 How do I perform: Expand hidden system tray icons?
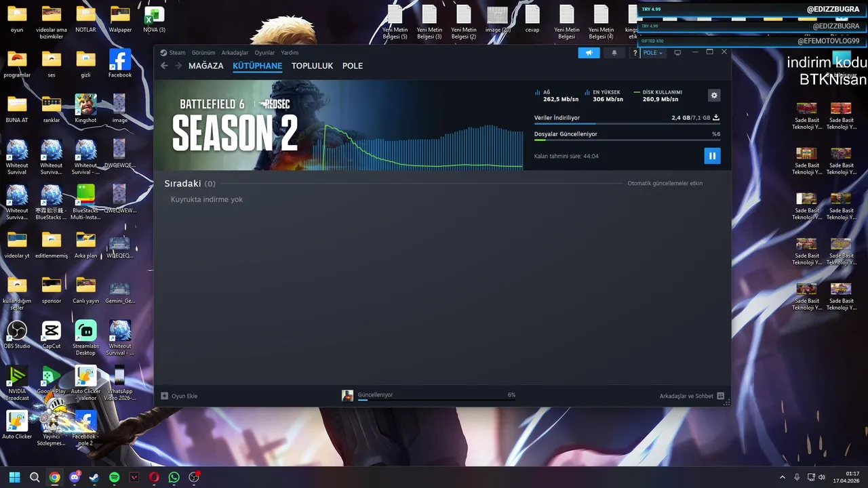pyautogui.click(x=783, y=477)
